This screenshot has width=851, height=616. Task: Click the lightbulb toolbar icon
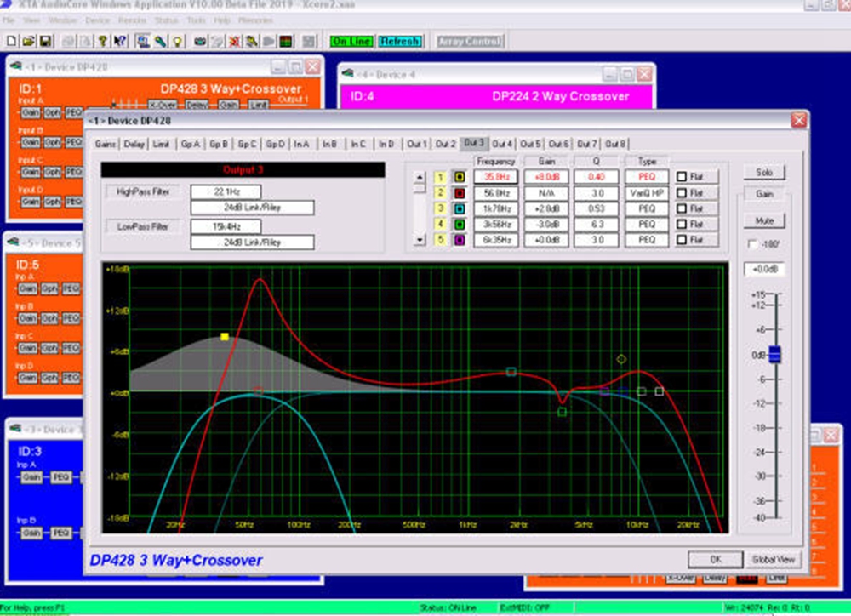[178, 41]
